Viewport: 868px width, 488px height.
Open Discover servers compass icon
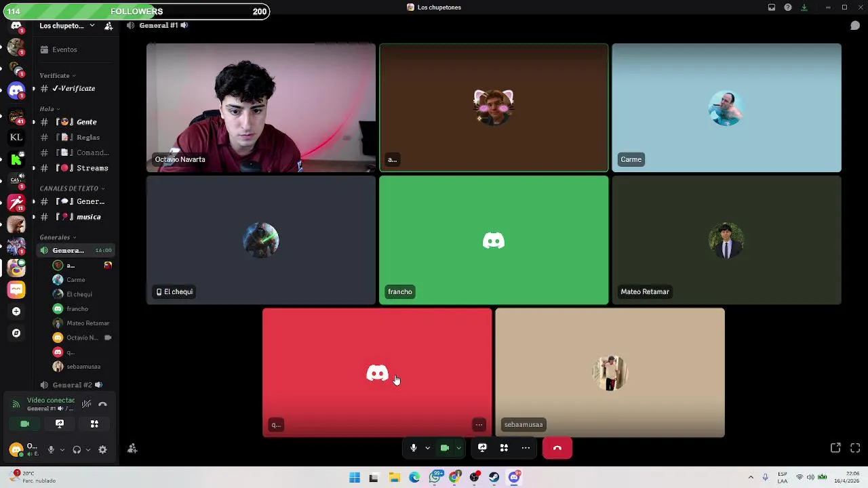(16, 333)
